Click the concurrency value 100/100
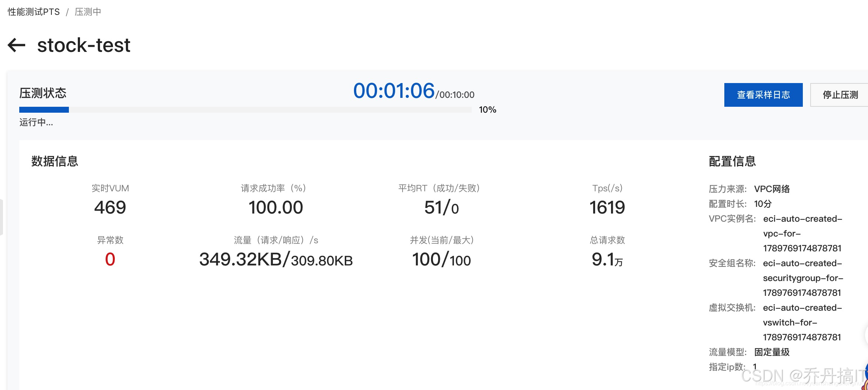This screenshot has height=390, width=868. tap(442, 259)
